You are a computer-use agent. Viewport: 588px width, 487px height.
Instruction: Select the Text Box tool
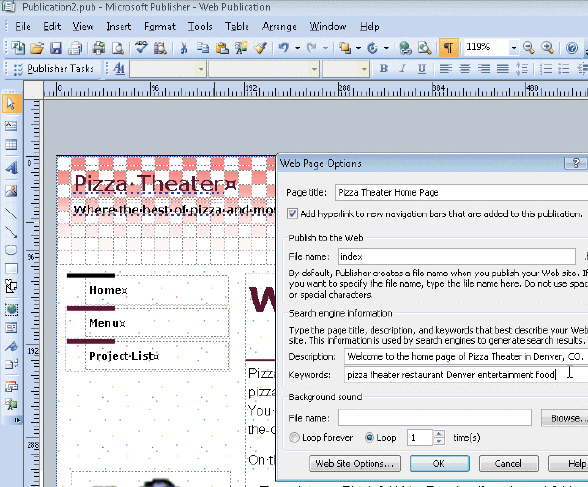[11, 126]
